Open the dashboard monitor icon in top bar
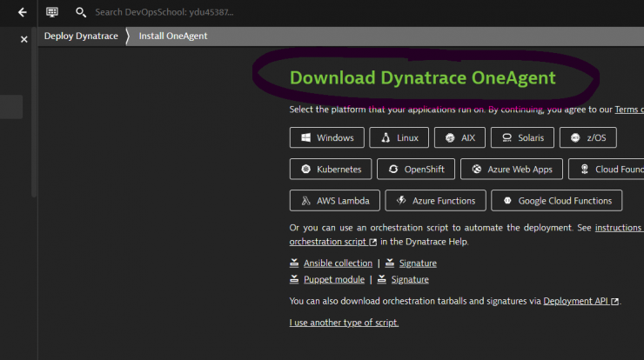The height and width of the screenshot is (360, 644). coord(52,12)
